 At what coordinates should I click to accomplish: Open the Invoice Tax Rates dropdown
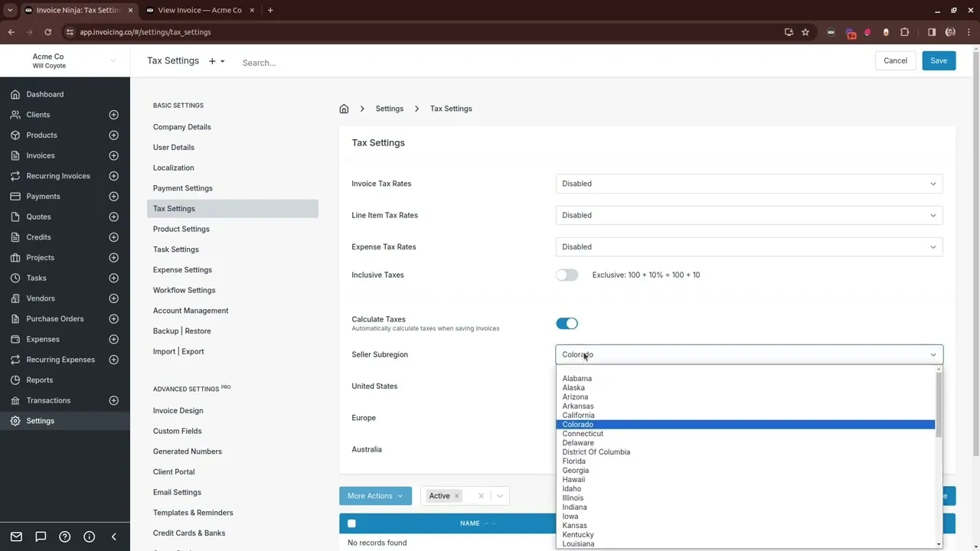coord(750,184)
